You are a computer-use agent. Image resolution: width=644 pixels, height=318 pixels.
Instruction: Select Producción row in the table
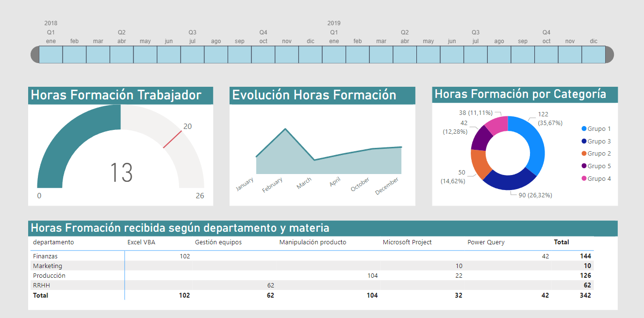click(49, 275)
